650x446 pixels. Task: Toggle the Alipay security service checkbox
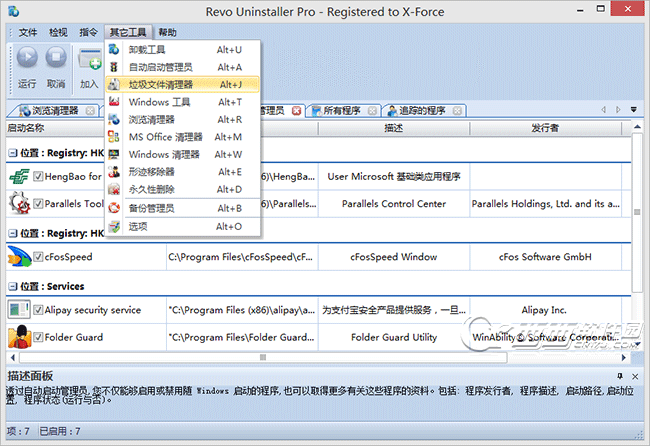coord(38,311)
